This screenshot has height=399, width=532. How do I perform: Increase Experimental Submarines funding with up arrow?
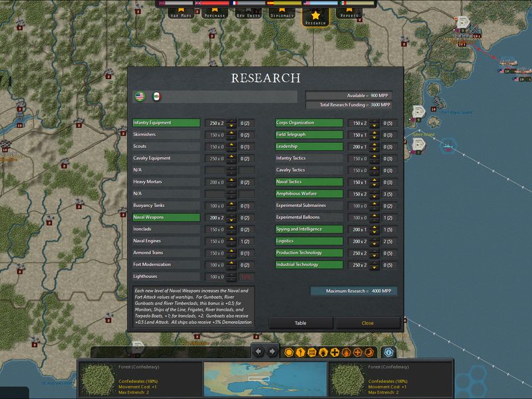point(374,203)
